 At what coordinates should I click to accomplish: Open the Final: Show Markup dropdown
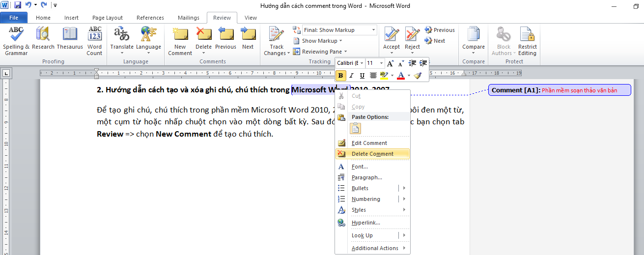[339, 30]
